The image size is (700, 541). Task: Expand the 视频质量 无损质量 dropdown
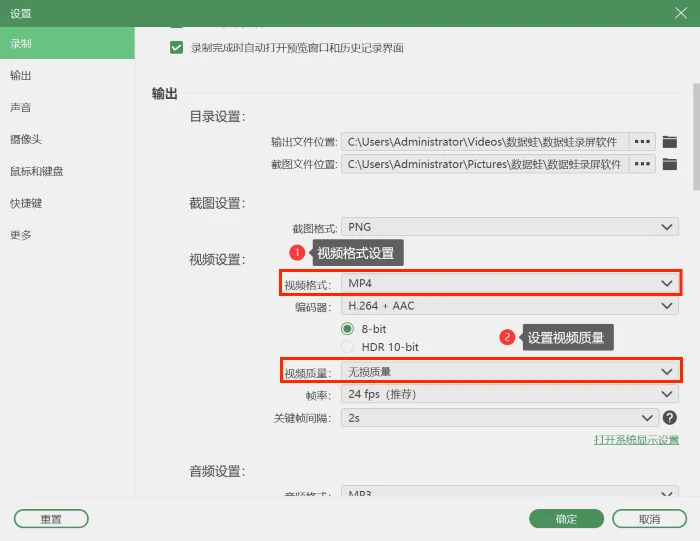[x=510, y=371]
